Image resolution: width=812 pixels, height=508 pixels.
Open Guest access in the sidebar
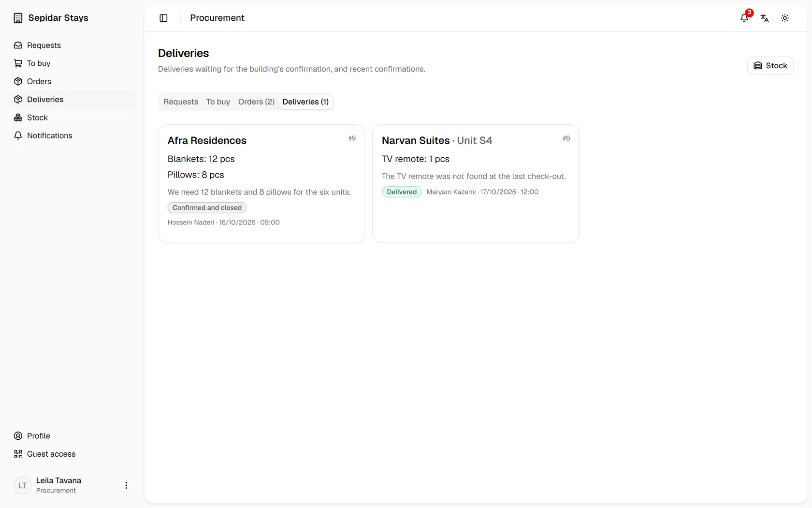pyautogui.click(x=72, y=454)
